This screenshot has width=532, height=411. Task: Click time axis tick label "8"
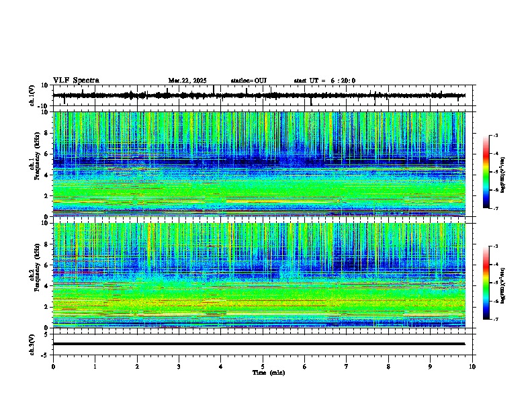coord(388,367)
